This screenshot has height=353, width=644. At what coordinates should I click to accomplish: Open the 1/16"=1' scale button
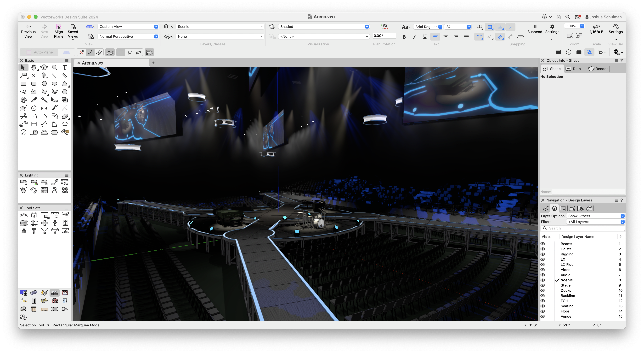[x=596, y=29]
